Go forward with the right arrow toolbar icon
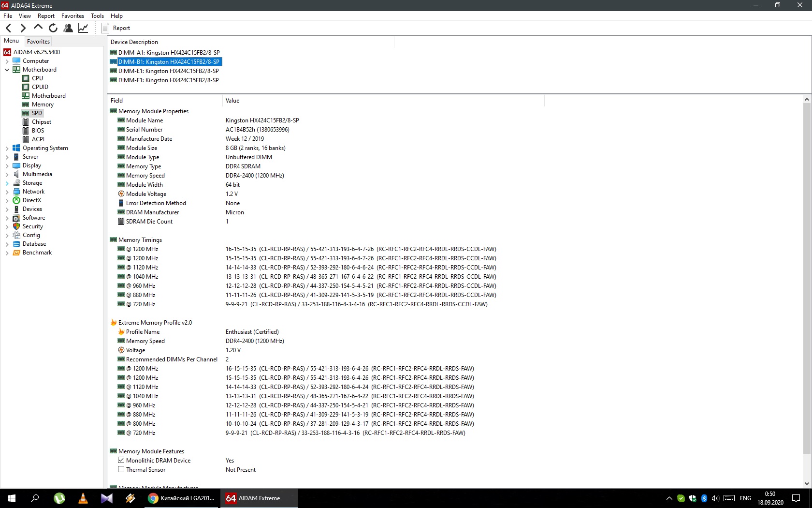Screen dimensions: 812x508 23,28
